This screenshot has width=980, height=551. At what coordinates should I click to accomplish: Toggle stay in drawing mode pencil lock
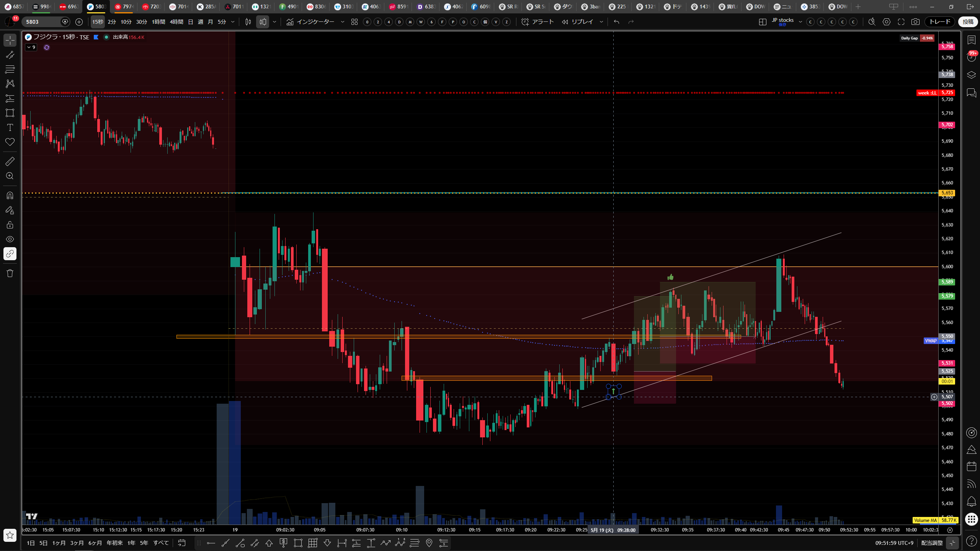[10, 210]
